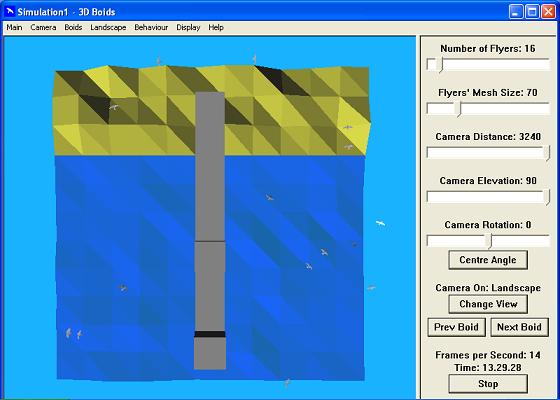Open the Landscape menu
The height and width of the screenshot is (400, 560).
click(108, 28)
